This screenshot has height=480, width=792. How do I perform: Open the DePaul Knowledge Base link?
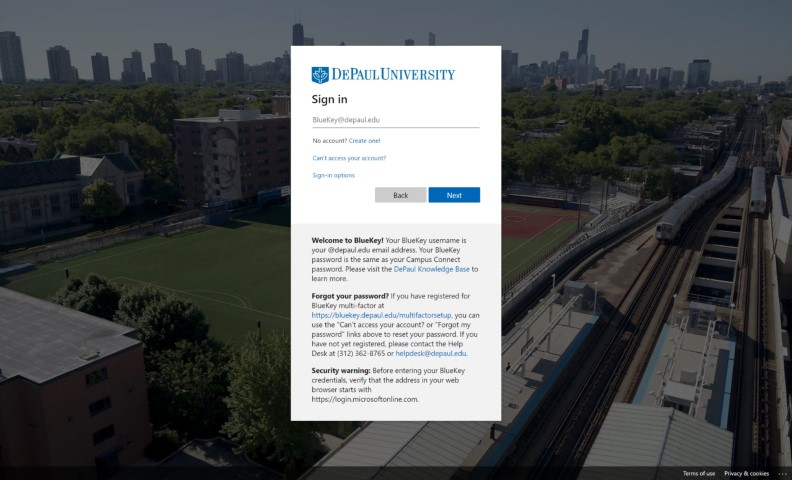pos(431,269)
